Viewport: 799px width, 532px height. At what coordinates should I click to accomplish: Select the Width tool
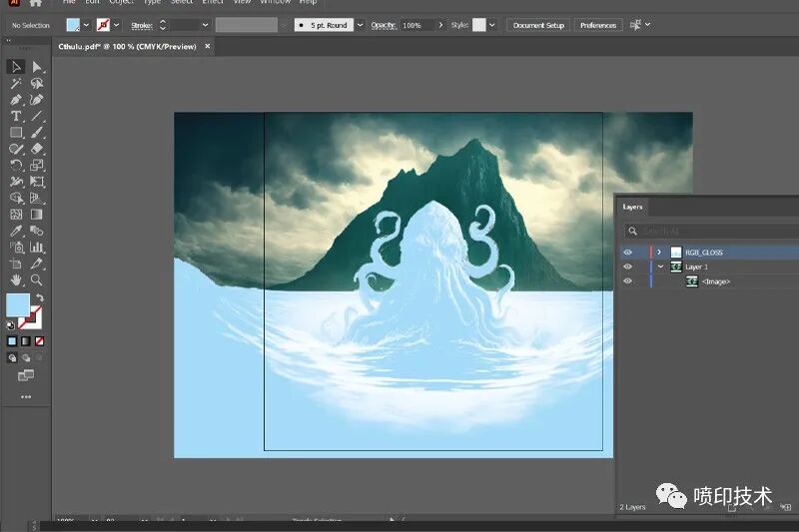tap(16, 182)
